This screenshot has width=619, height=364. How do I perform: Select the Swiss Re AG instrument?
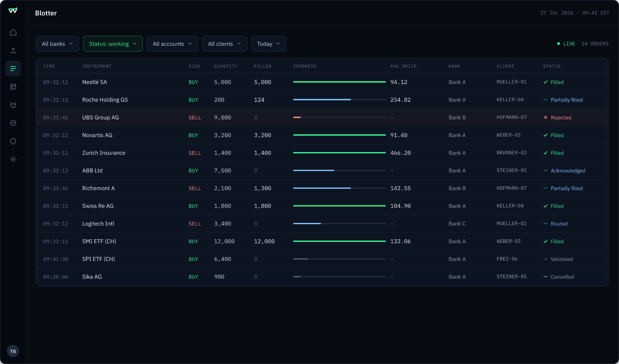pyautogui.click(x=98, y=206)
